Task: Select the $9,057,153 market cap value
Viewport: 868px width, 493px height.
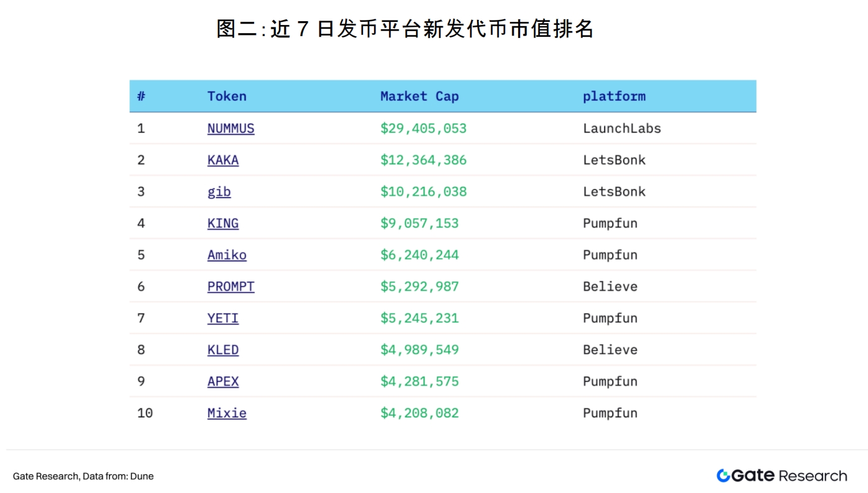Action: [419, 224]
